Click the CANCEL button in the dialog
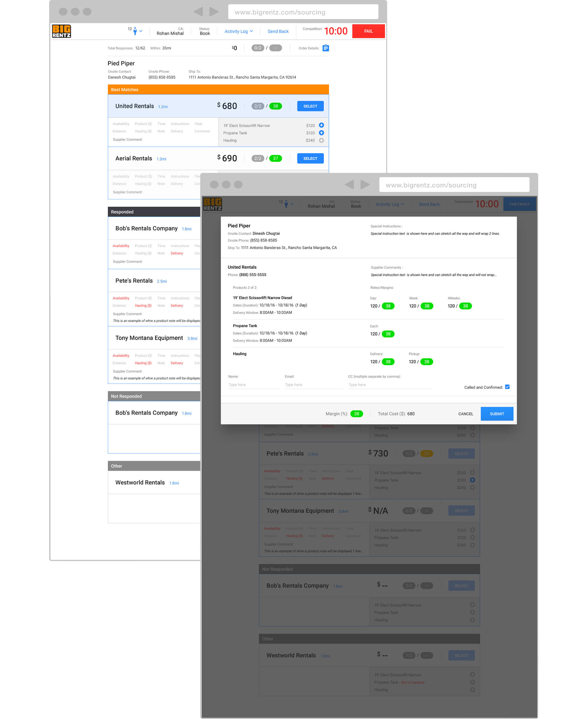Viewport: 588px width, 719px height. click(x=466, y=414)
